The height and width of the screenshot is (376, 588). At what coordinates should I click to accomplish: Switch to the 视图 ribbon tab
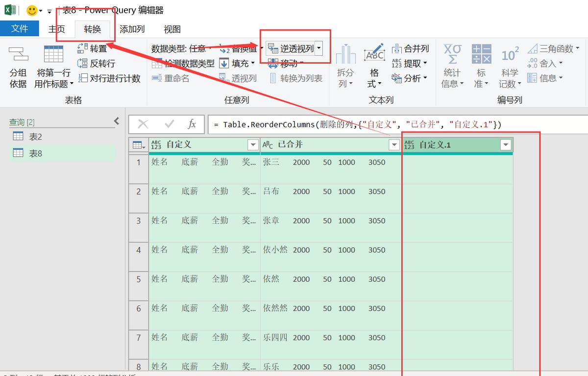tap(172, 29)
